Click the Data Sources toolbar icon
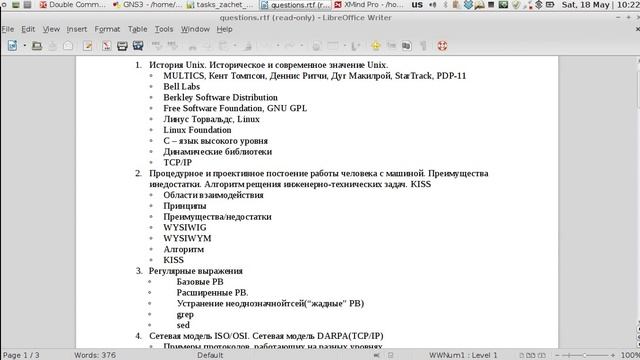Viewport: 640px width, 360px height. pos(406,46)
